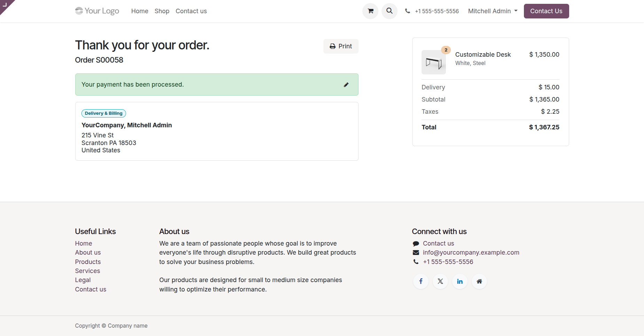Go to Home in top navigation
Image resolution: width=644 pixels, height=336 pixels.
(x=140, y=11)
